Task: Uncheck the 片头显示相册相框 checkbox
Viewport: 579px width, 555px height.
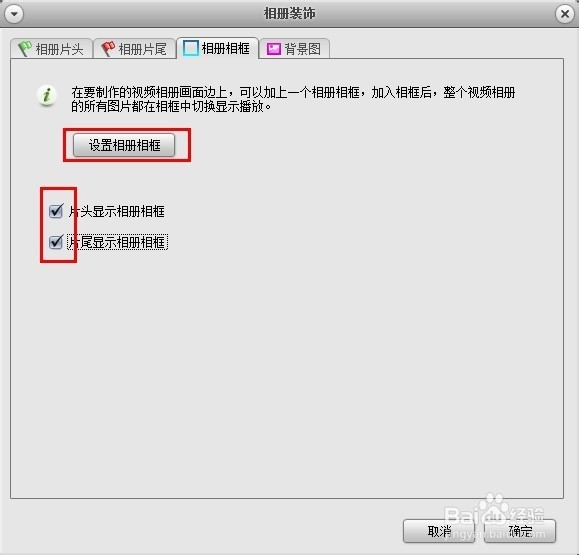Action: coord(56,211)
